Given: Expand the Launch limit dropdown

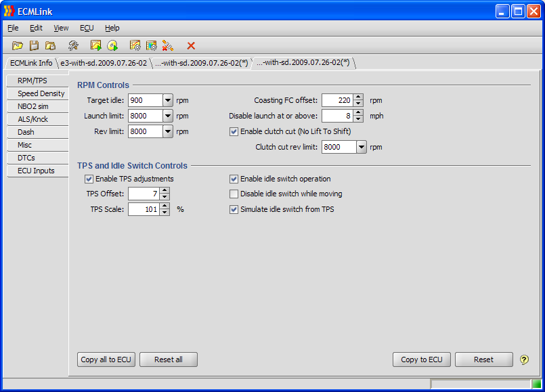Looking at the screenshot, I should (168, 116).
